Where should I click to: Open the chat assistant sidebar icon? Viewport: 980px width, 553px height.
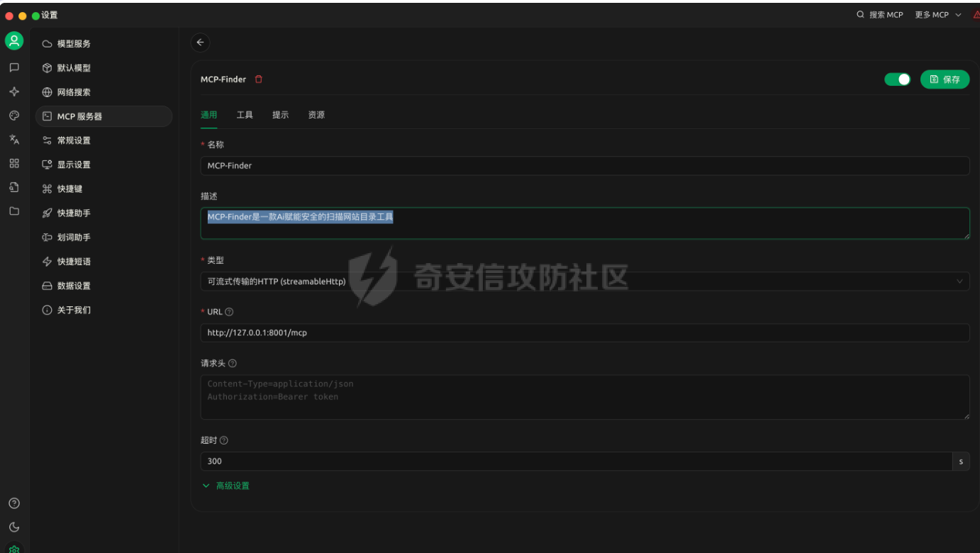tap(14, 68)
